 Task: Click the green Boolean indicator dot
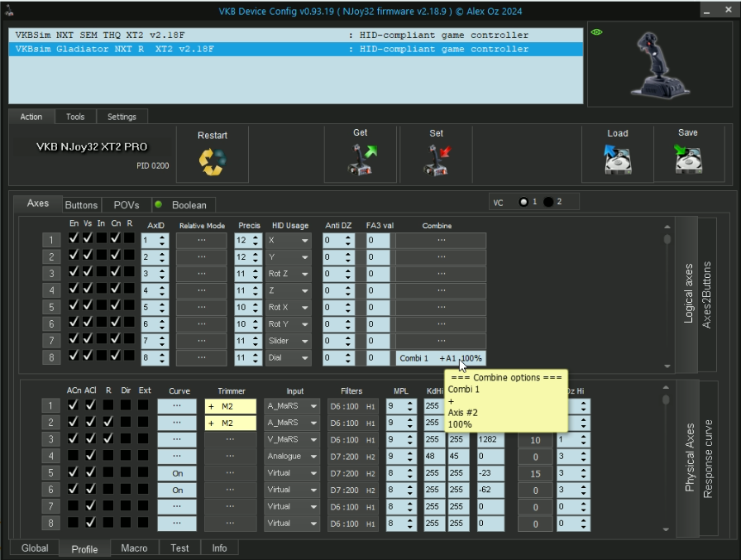click(158, 204)
